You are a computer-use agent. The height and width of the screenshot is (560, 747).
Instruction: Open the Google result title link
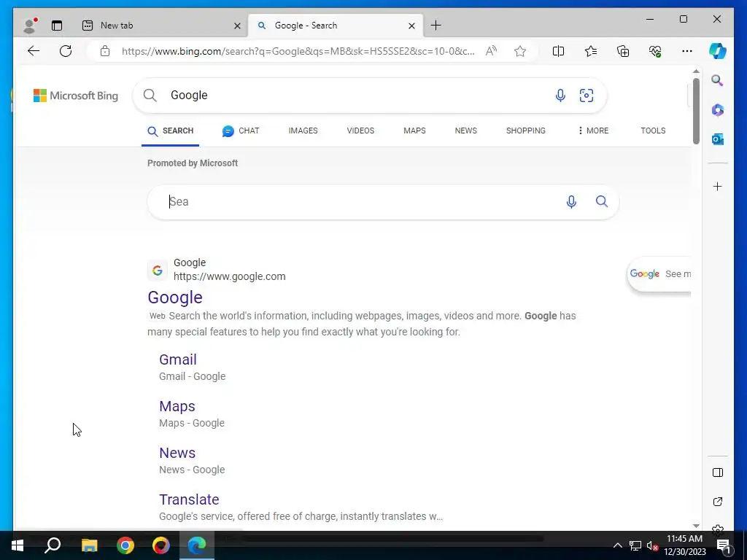175,297
